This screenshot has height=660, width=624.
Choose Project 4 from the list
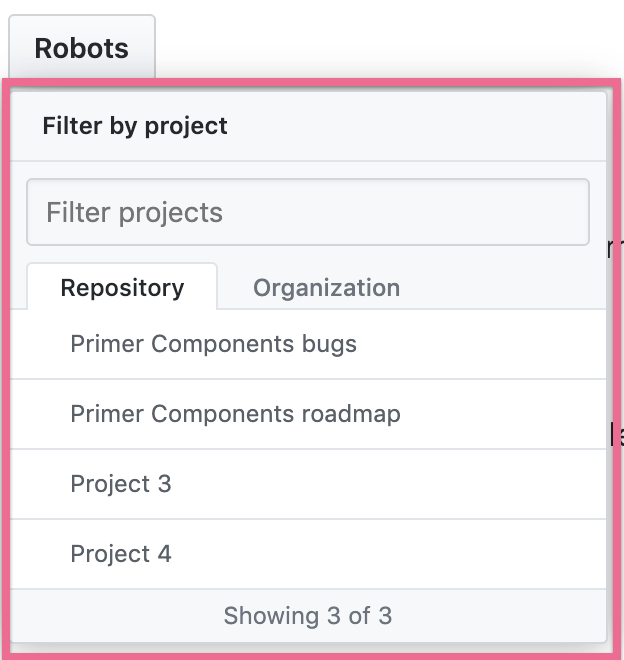coord(121,554)
